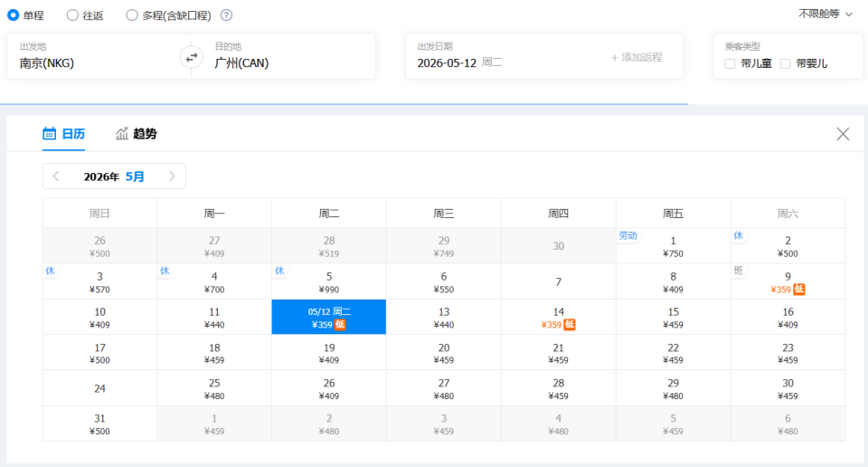Image resolution: width=868 pixels, height=467 pixels.
Task: Select April 27 priced ¥409
Action: point(214,246)
